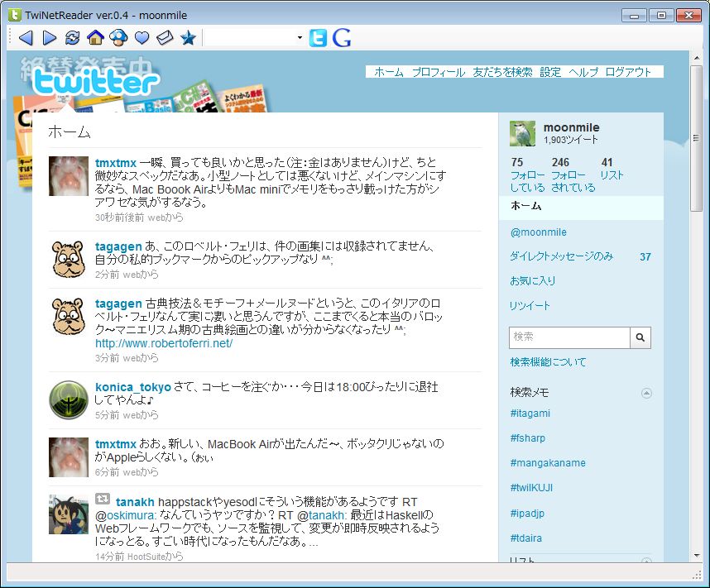
Task: Collapse the 検索メモ section
Action: point(646,393)
